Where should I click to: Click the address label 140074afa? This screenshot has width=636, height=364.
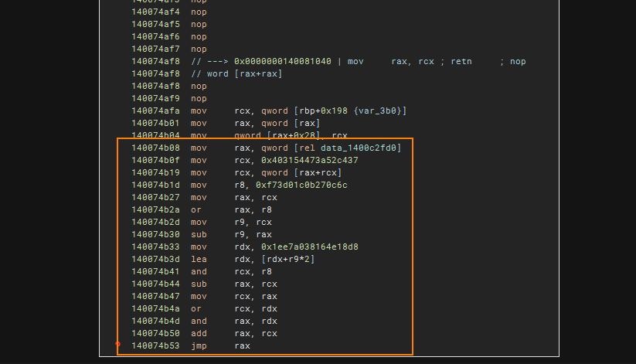point(155,111)
